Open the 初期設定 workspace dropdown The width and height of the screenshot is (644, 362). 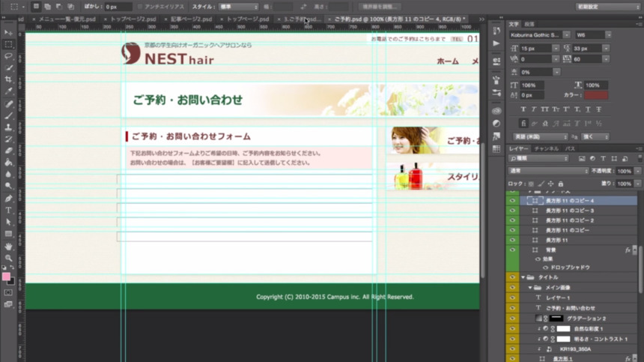[x=607, y=7]
